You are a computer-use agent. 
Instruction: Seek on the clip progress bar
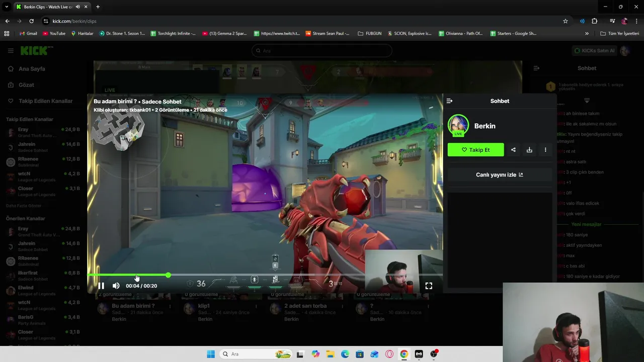coord(265,275)
